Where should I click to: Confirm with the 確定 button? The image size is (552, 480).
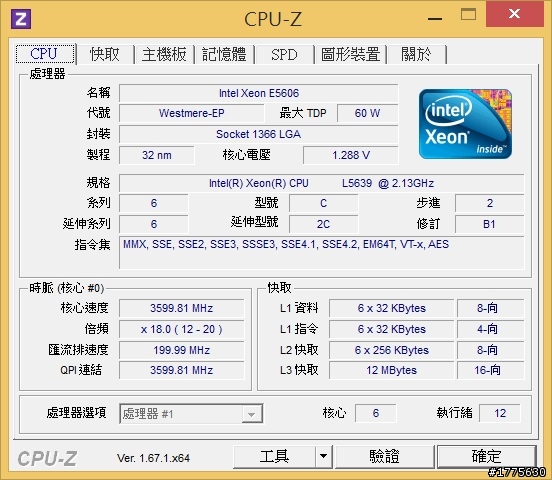coord(487,456)
